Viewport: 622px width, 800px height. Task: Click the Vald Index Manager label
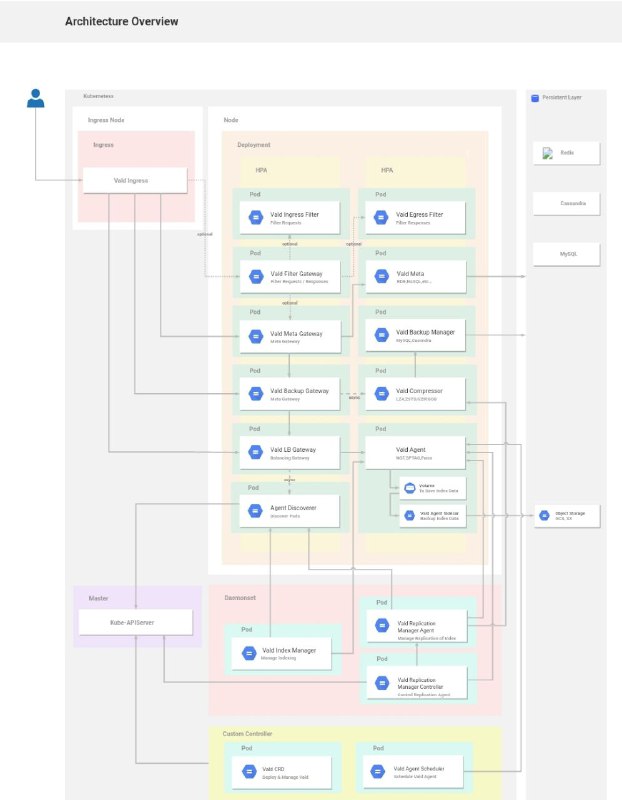(289, 651)
